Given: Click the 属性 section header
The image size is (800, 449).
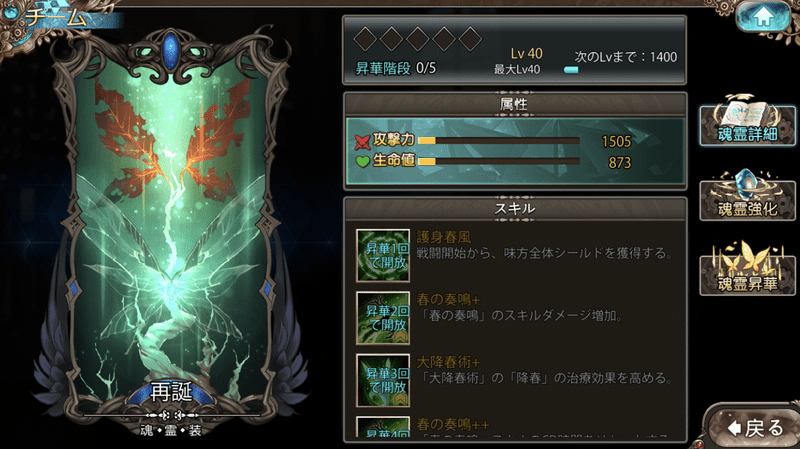Looking at the screenshot, I should tap(515, 104).
